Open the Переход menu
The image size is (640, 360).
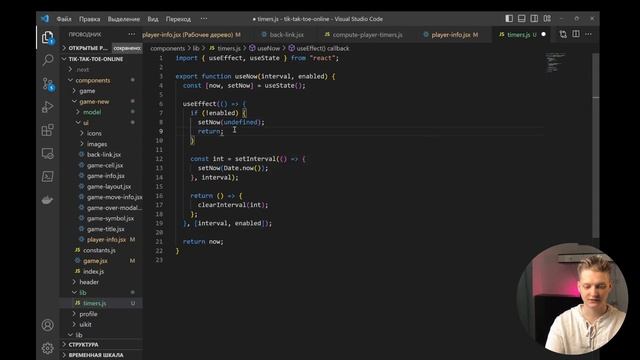(x=178, y=19)
